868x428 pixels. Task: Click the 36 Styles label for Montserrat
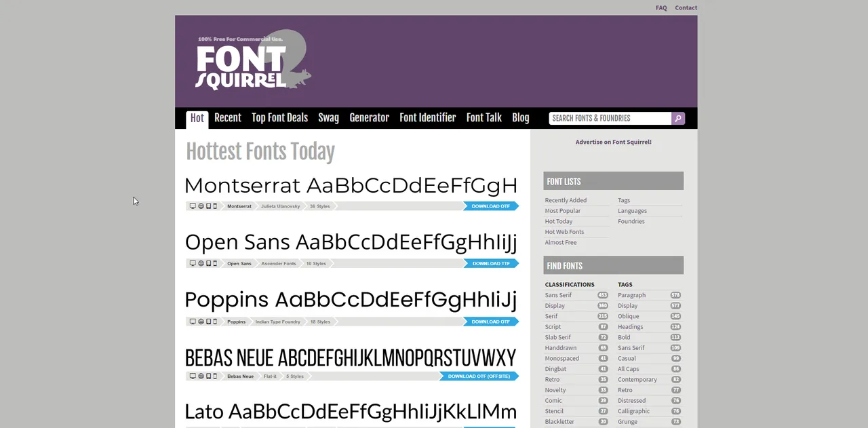320,206
